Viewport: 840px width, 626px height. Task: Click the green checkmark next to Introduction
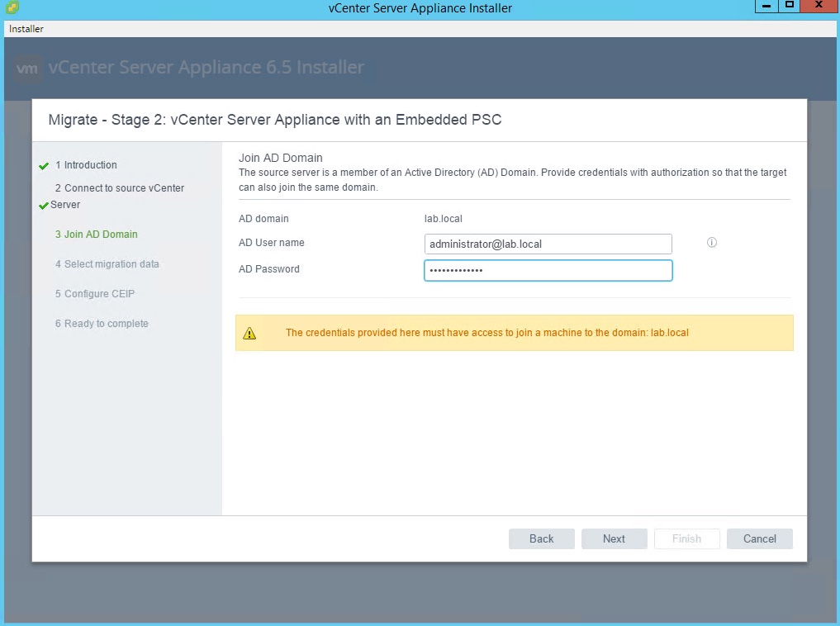point(44,166)
